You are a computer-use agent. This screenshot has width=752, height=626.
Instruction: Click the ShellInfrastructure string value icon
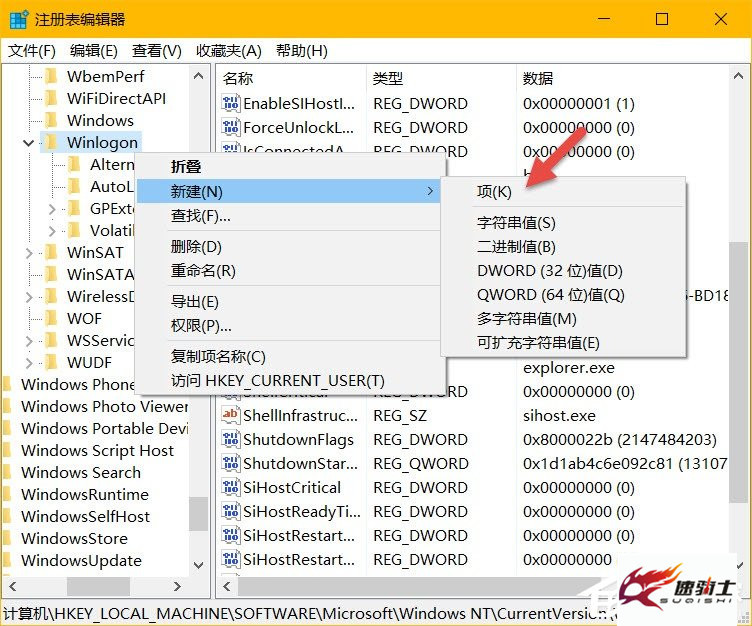click(x=230, y=415)
